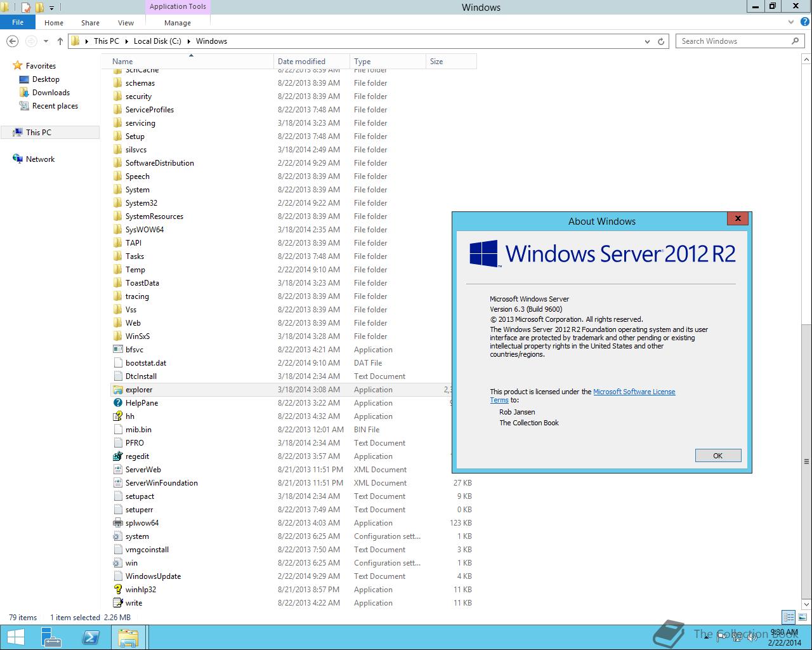812x650 pixels.
Task: Expand the Local Disk (C:) breadcrumb arrow
Action: coord(188,41)
